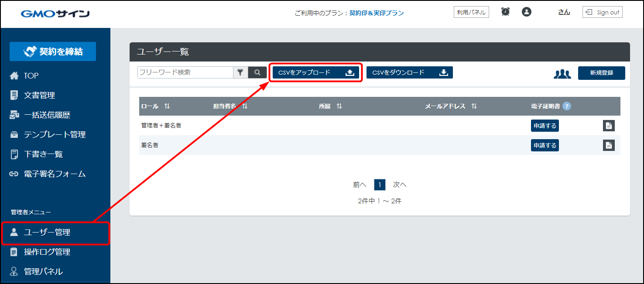Screen dimensions: 644x284
Task: Sort the list by 担当者名 column
Action: coord(245,106)
